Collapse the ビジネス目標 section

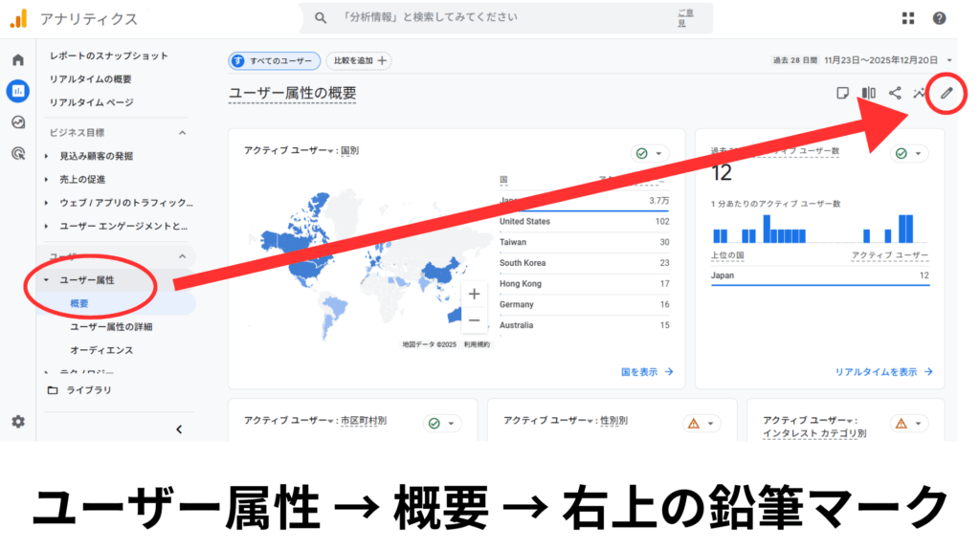coord(181,132)
